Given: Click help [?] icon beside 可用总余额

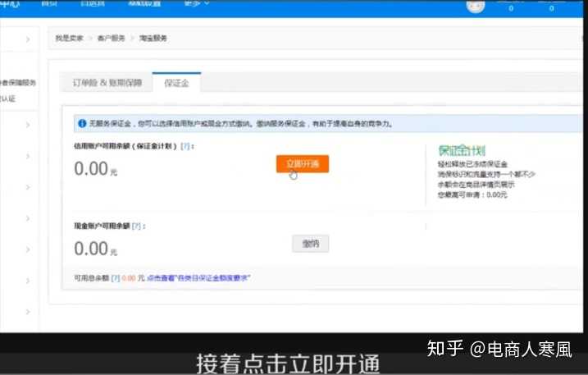Looking at the screenshot, I should click(x=115, y=278).
